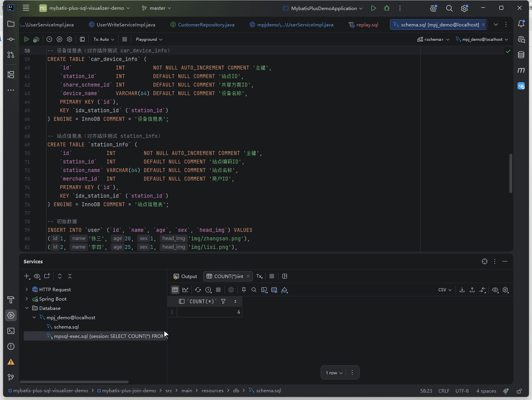
Task: Open the Project folder tool window
Action: coord(11,24)
